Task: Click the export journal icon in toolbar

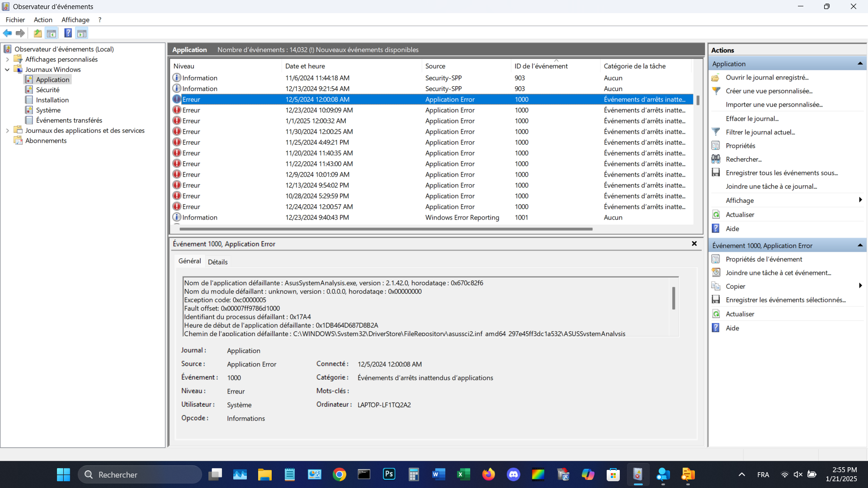Action: pyautogui.click(x=38, y=33)
